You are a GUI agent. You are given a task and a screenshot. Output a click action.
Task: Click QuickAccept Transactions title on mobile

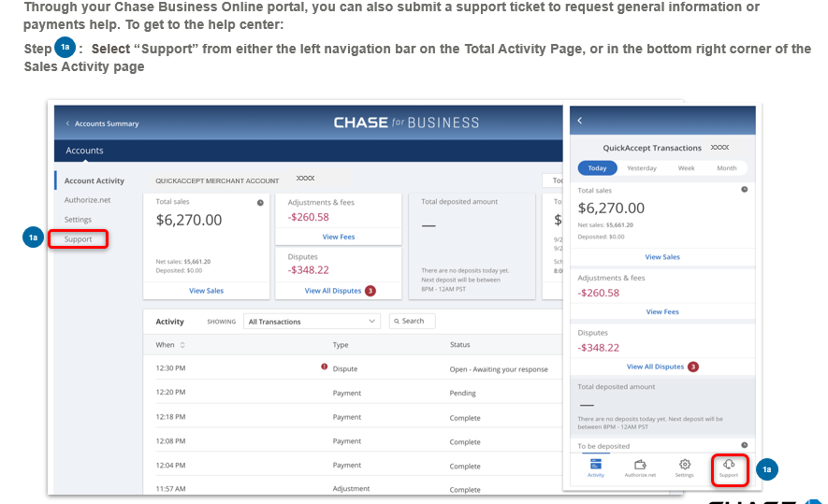click(x=652, y=149)
